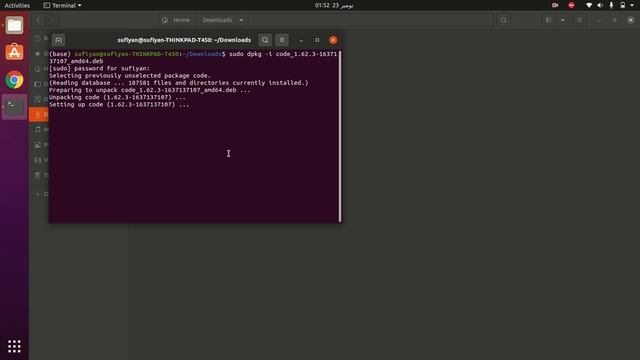Go forward in the Files window
Screen dimensions: 640x360
52,20
